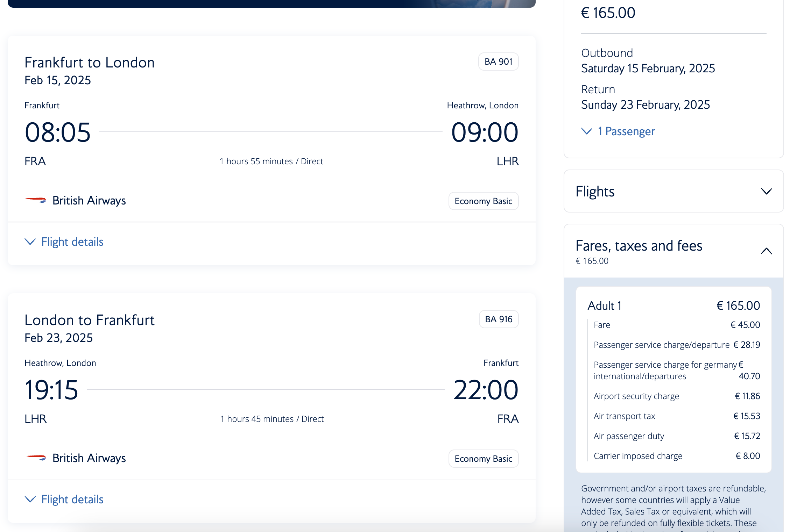The width and height of the screenshot is (790, 532).
Task: Click the British Airways logo on London to Frankfurt flight
Action: 36,458
